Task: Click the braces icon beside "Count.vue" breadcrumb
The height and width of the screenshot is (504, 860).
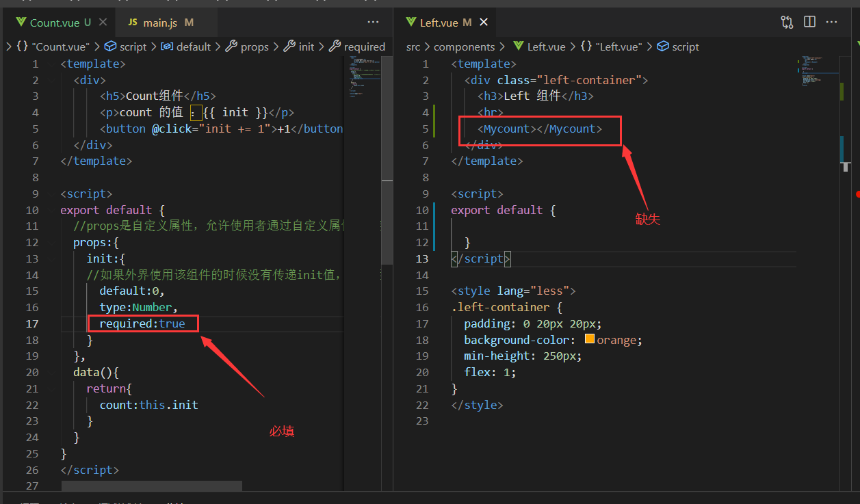Action: tap(22, 47)
